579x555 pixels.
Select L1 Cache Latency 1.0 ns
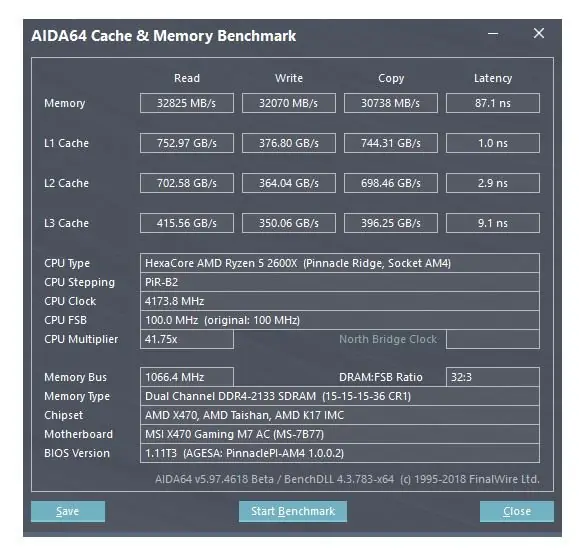point(493,143)
